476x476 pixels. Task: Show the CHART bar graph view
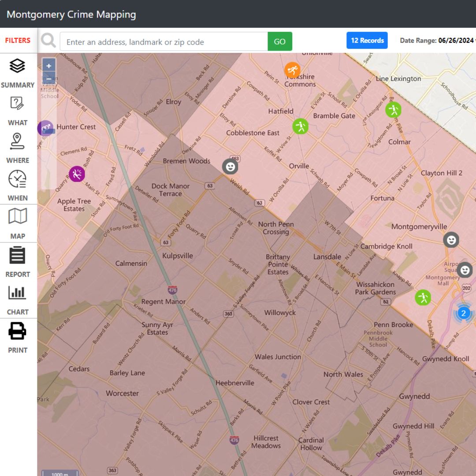tap(18, 299)
